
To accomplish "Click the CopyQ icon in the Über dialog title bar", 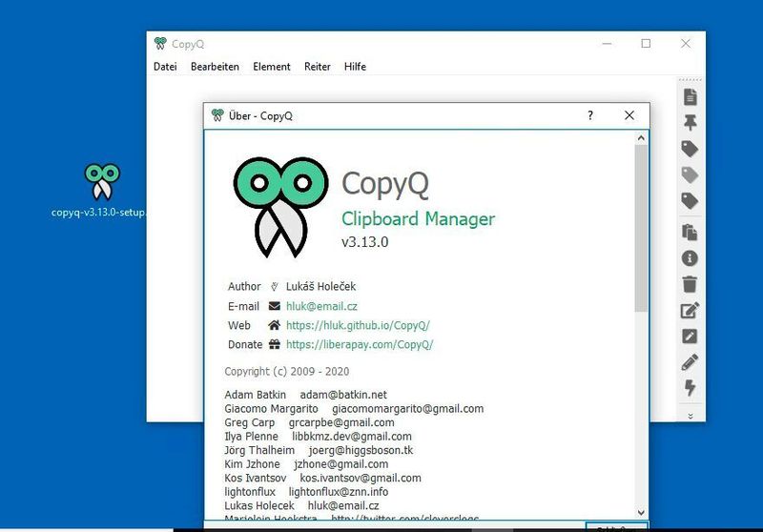I will tap(217, 115).
